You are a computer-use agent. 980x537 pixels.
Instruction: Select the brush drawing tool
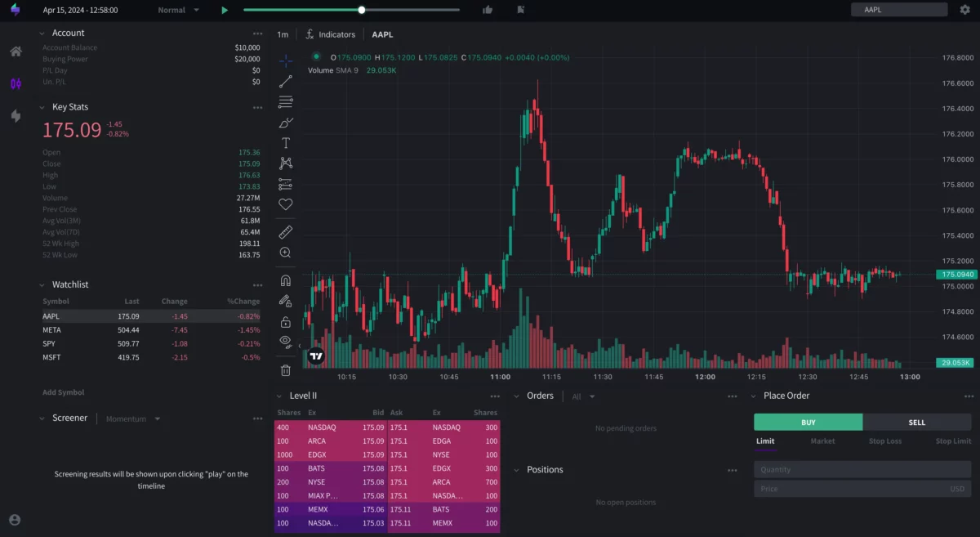285,123
